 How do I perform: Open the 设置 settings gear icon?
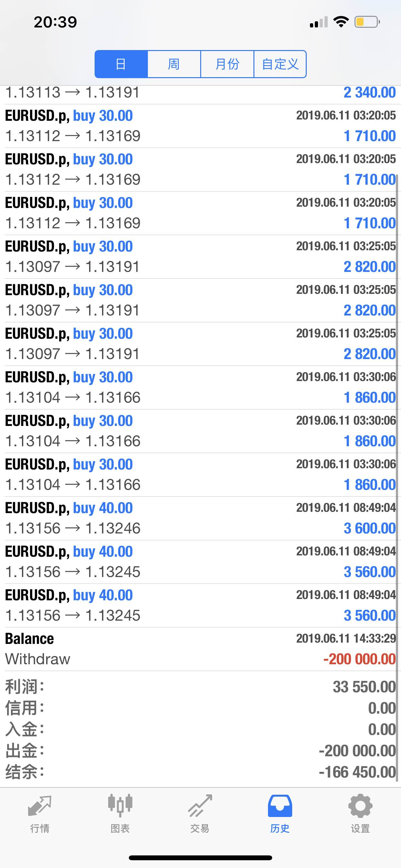click(x=360, y=805)
